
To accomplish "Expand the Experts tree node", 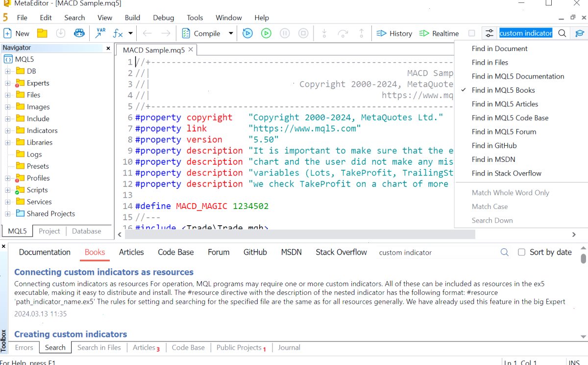I will (8, 83).
